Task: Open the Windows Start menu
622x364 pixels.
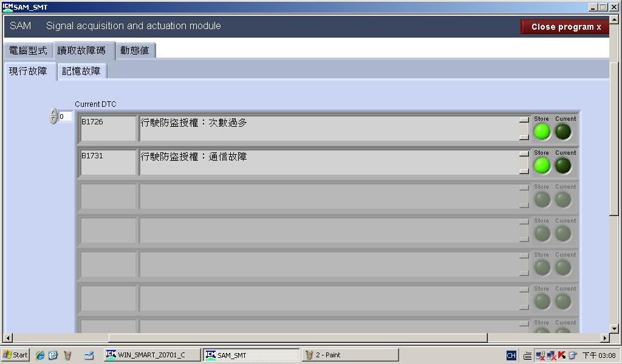Action: (x=15, y=355)
